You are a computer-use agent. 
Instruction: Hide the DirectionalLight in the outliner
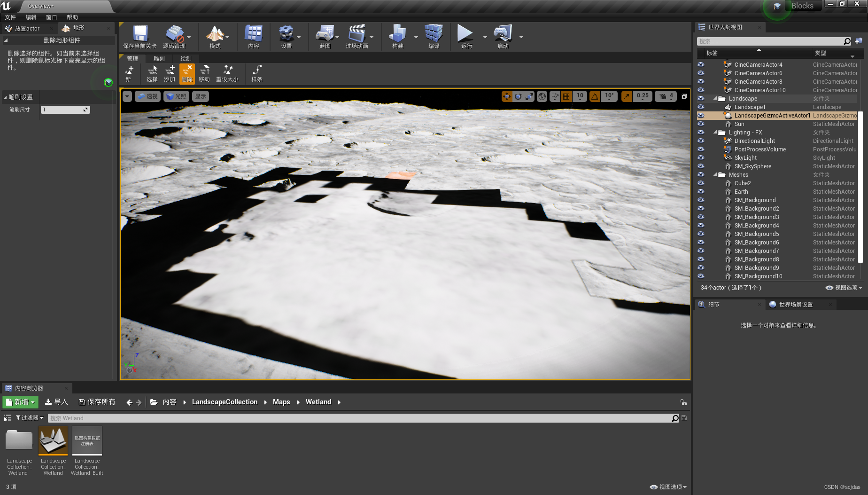click(701, 141)
